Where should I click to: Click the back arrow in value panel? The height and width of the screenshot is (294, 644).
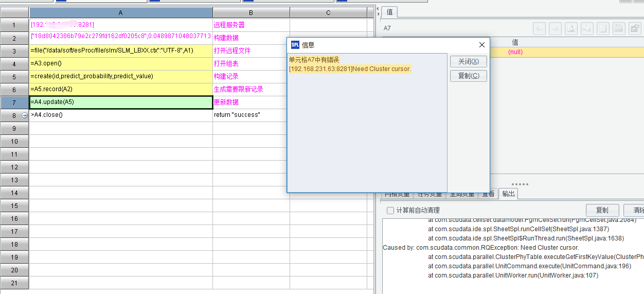(540, 28)
